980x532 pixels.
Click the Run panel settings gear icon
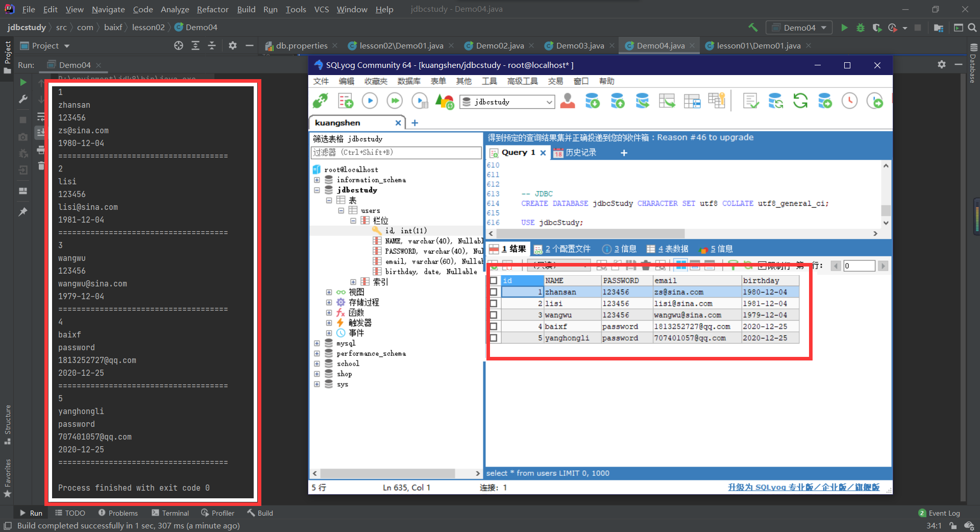click(942, 64)
